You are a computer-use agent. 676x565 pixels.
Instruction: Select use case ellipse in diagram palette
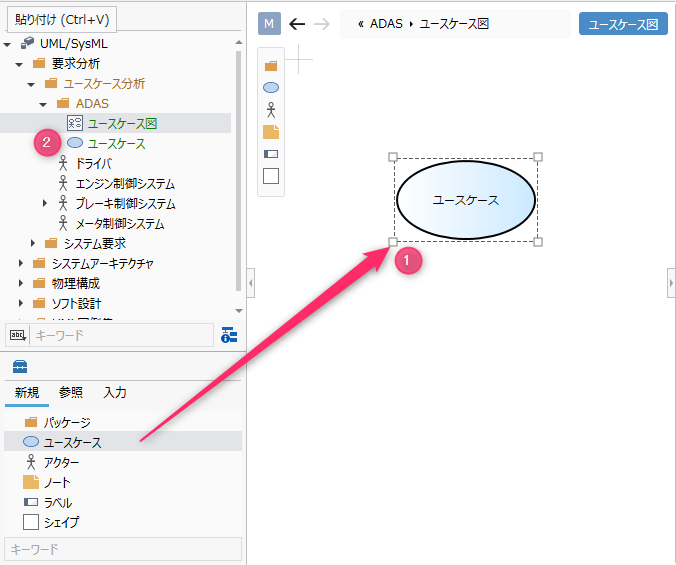point(271,88)
